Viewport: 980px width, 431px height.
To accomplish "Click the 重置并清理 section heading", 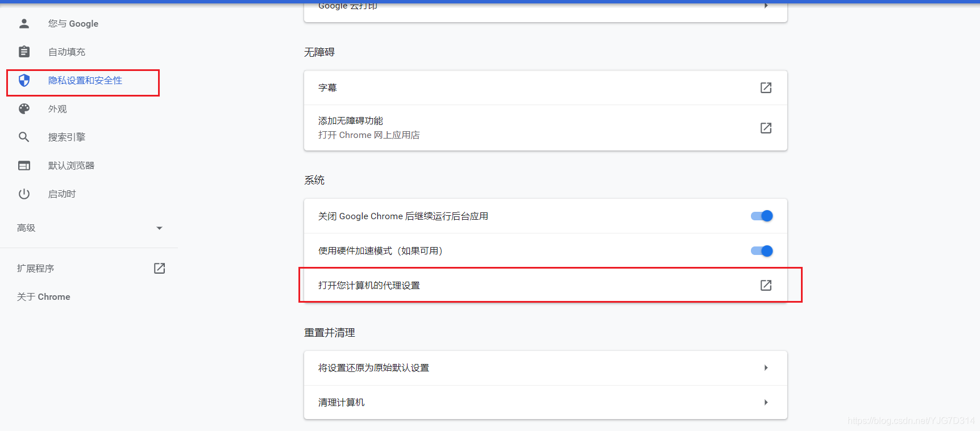I will click(330, 333).
